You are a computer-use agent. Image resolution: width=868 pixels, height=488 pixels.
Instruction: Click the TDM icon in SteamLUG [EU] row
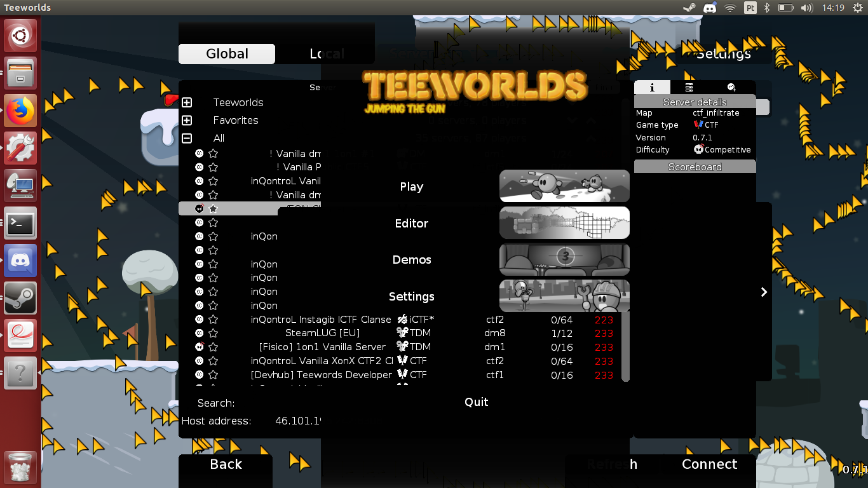(402, 333)
